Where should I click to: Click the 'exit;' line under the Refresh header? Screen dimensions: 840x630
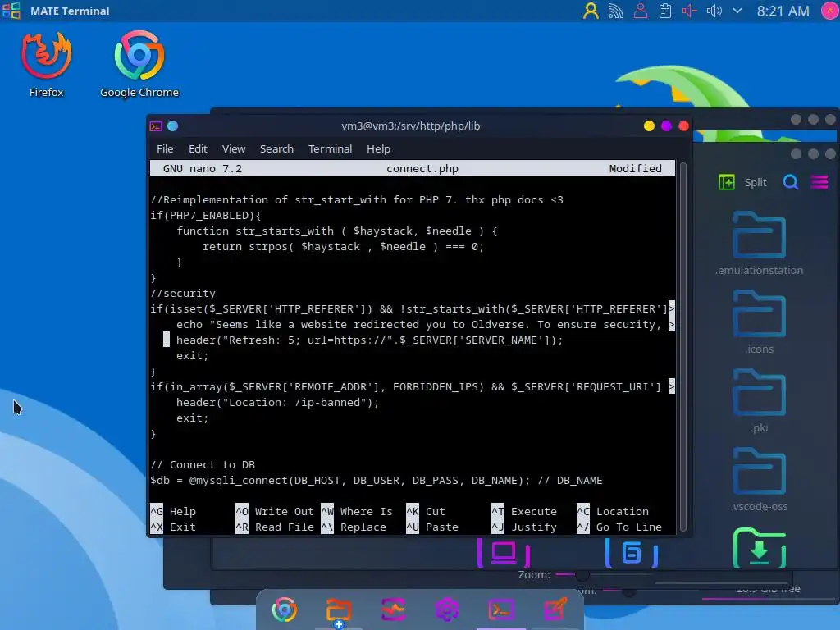pyautogui.click(x=192, y=356)
